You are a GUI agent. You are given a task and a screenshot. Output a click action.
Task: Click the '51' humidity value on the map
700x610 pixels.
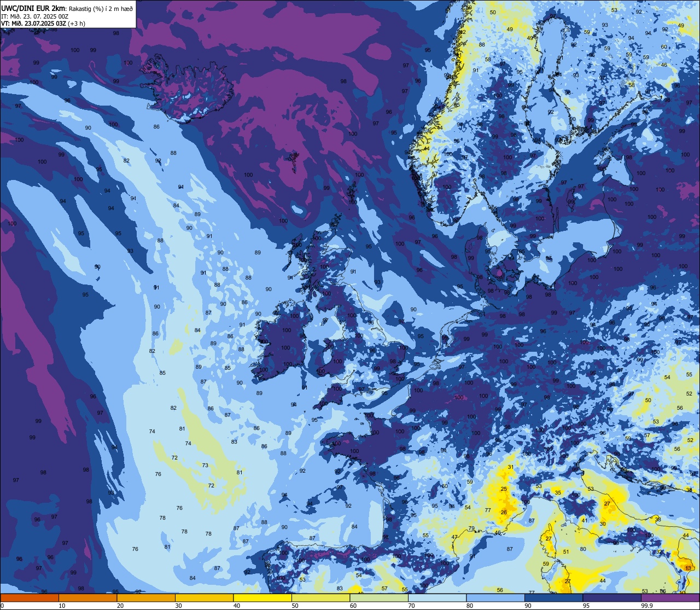(x=566, y=553)
